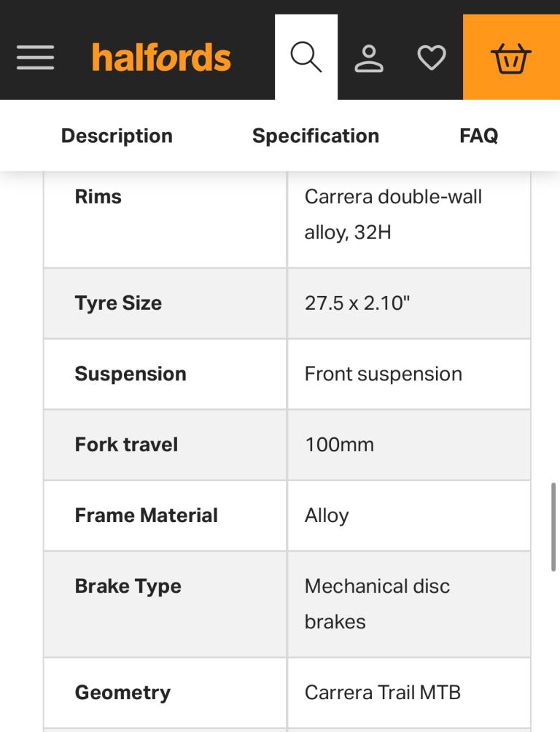Image resolution: width=560 pixels, height=732 pixels.
Task: Open the shopping basket
Action: pyautogui.click(x=511, y=58)
